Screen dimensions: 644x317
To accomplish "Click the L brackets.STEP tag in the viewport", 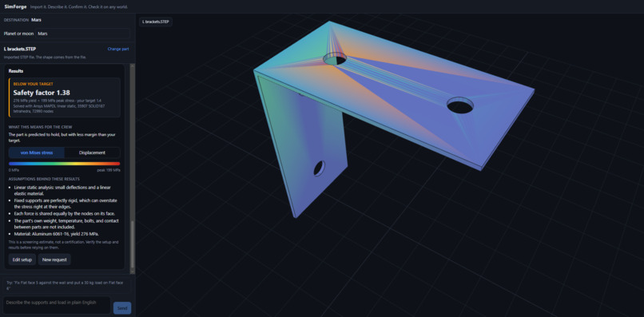I will pos(156,22).
